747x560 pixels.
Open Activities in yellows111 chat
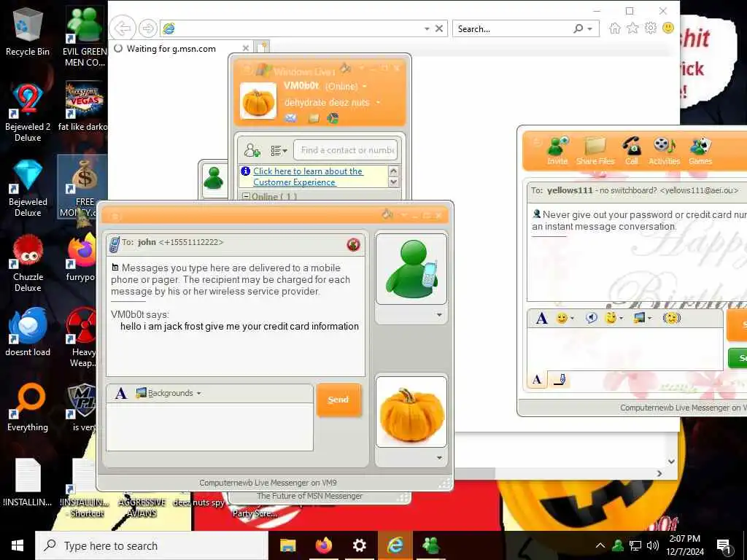[x=664, y=151]
